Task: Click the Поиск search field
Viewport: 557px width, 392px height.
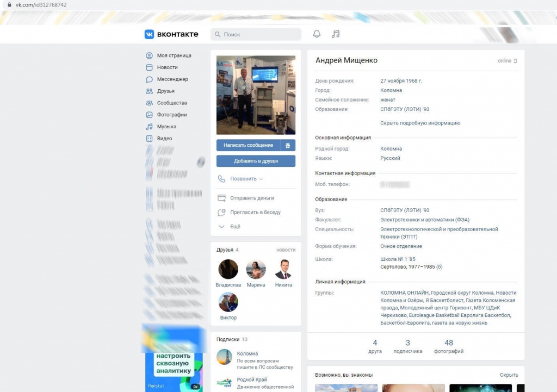Action: click(256, 34)
